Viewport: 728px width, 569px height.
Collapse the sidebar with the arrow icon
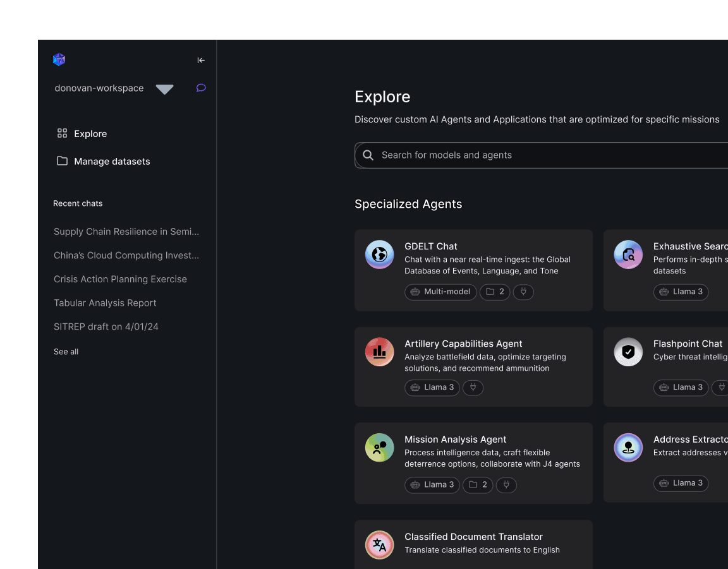201,61
